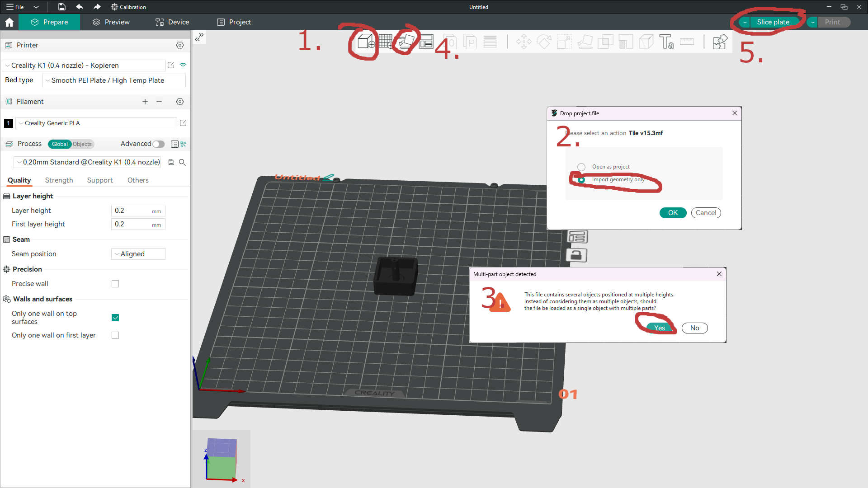Click the place/arrange objects icon
868x488 pixels.
[407, 41]
